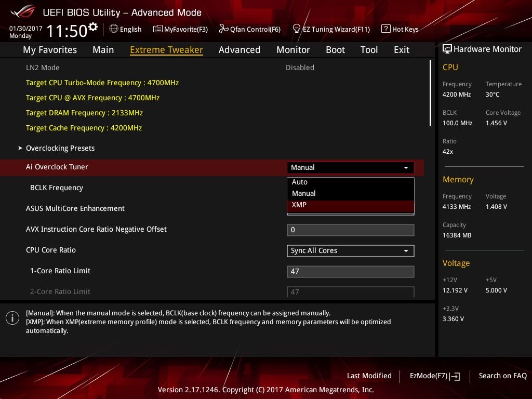
Task: Launch EZ Tuning Wizard lightbulb icon
Action: coord(296,29)
